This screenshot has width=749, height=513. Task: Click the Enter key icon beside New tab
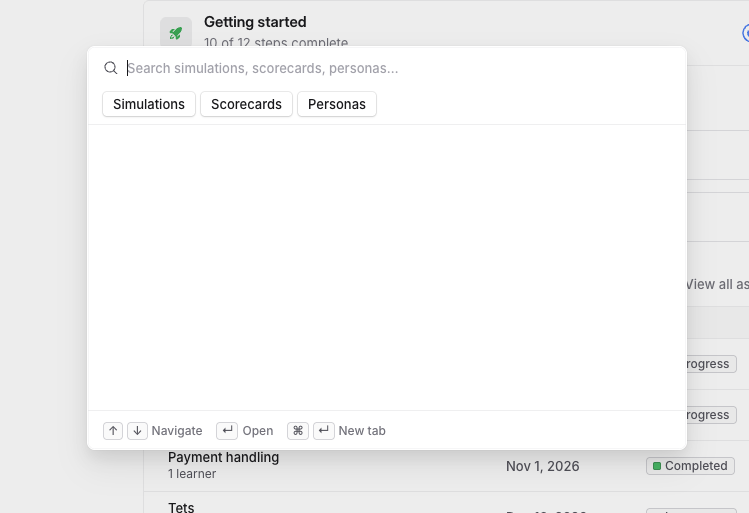324,431
